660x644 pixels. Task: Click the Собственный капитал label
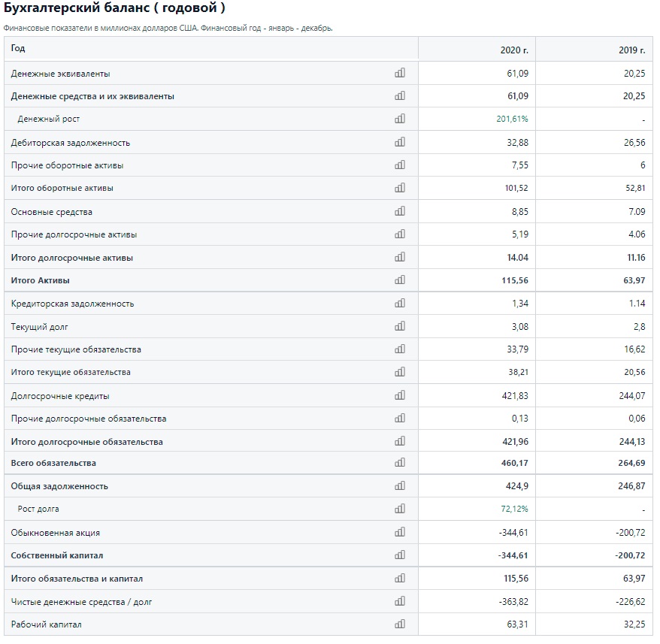(x=57, y=555)
